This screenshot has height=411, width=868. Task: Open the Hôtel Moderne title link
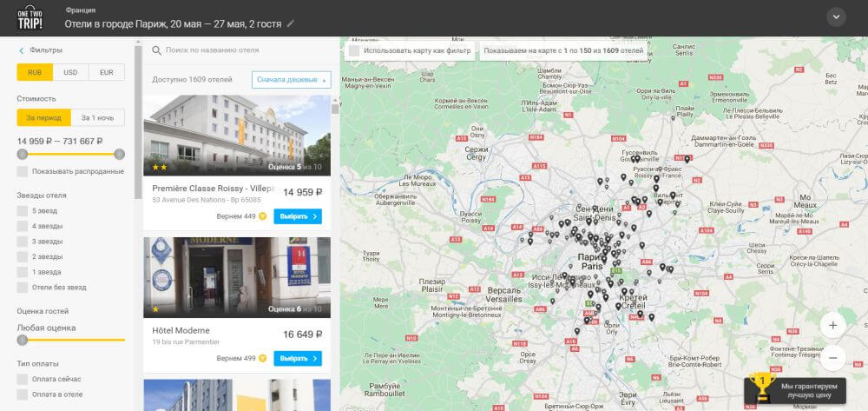[x=181, y=331]
